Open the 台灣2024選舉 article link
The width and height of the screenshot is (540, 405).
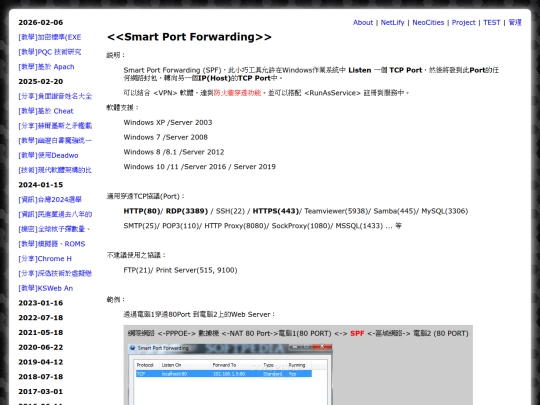(50, 199)
